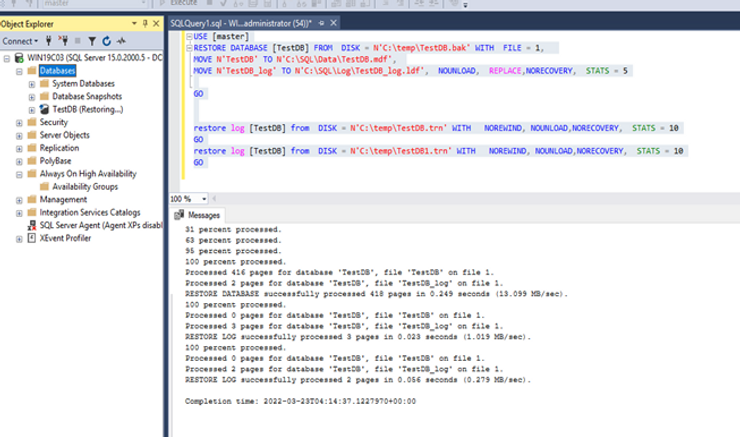Switch to the Messages tab
The image size is (740, 437).
[x=197, y=215]
